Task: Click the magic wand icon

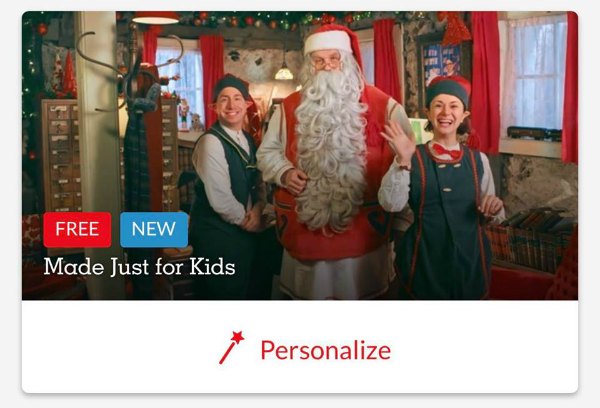Action: click(x=232, y=348)
